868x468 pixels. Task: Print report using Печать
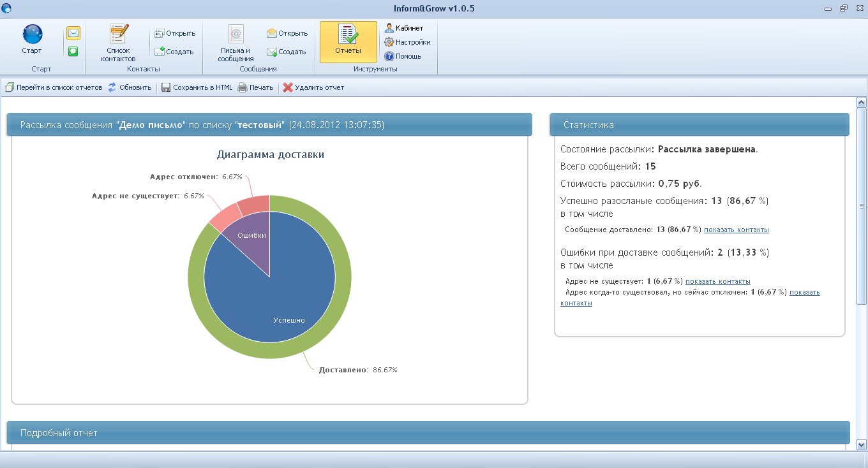pos(255,87)
